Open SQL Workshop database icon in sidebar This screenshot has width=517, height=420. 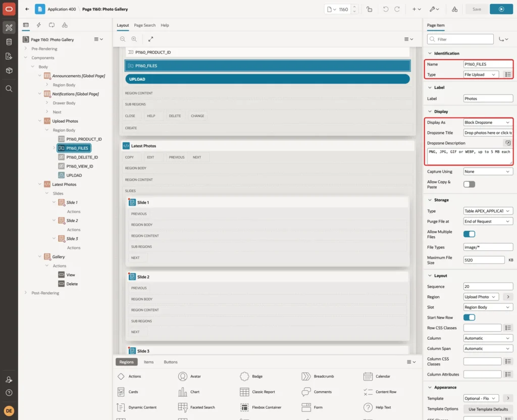(9, 42)
